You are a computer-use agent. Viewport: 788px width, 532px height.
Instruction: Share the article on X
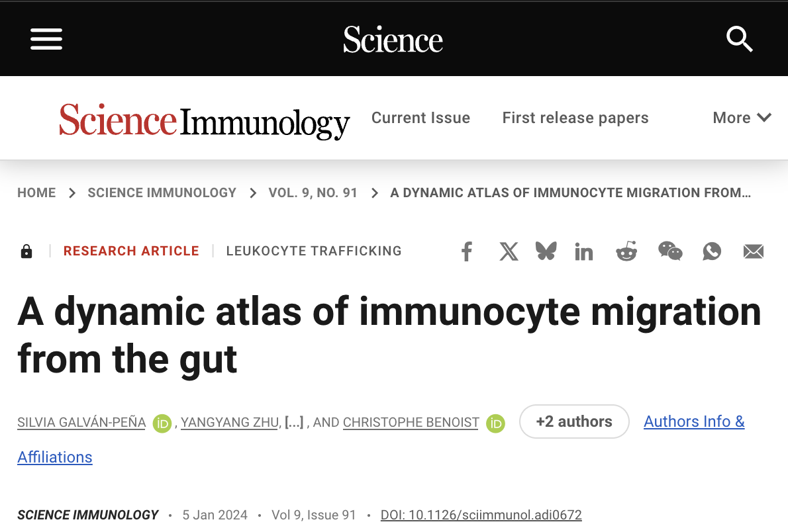(x=509, y=251)
